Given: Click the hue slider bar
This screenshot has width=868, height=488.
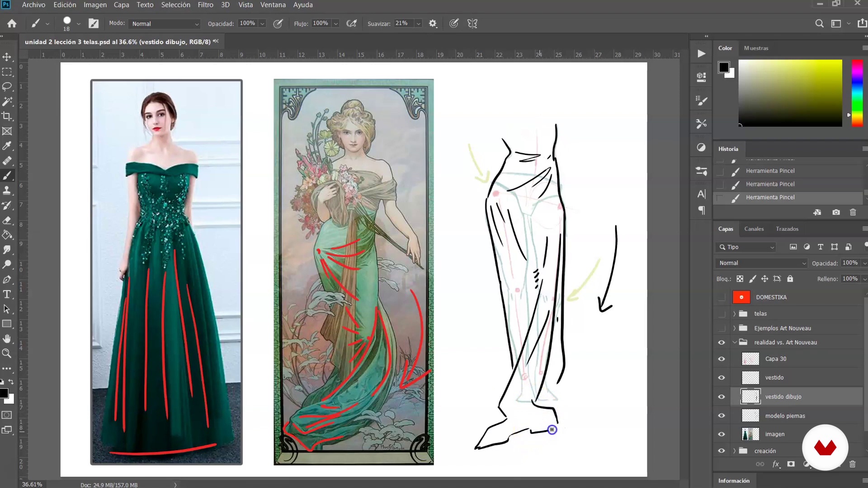Looking at the screenshot, I should coord(857,93).
